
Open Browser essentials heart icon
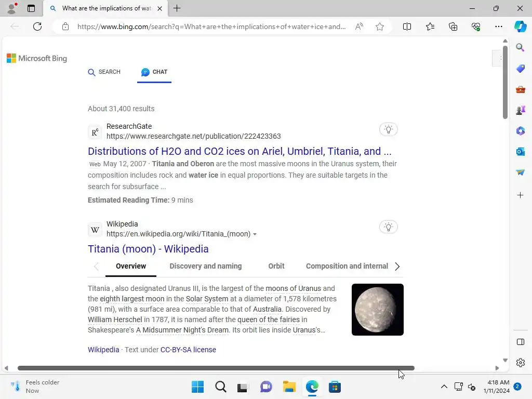coord(476,26)
